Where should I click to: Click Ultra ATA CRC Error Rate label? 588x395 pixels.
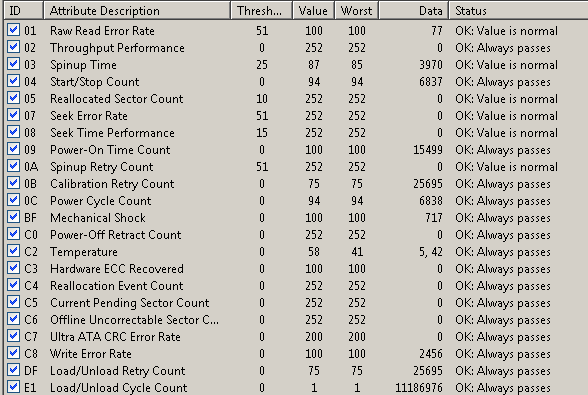pyautogui.click(x=116, y=337)
